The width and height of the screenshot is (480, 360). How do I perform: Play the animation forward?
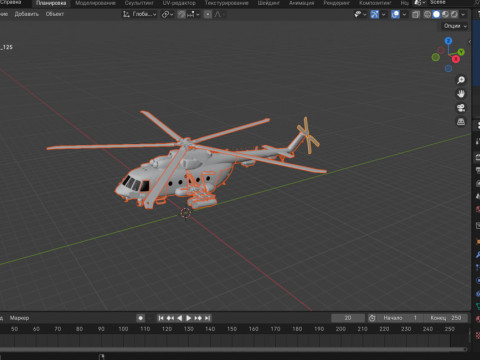tap(188, 318)
